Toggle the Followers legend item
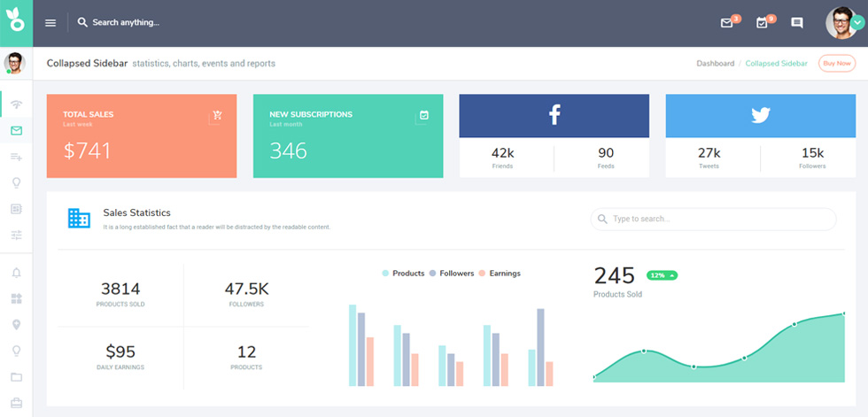 click(x=451, y=274)
